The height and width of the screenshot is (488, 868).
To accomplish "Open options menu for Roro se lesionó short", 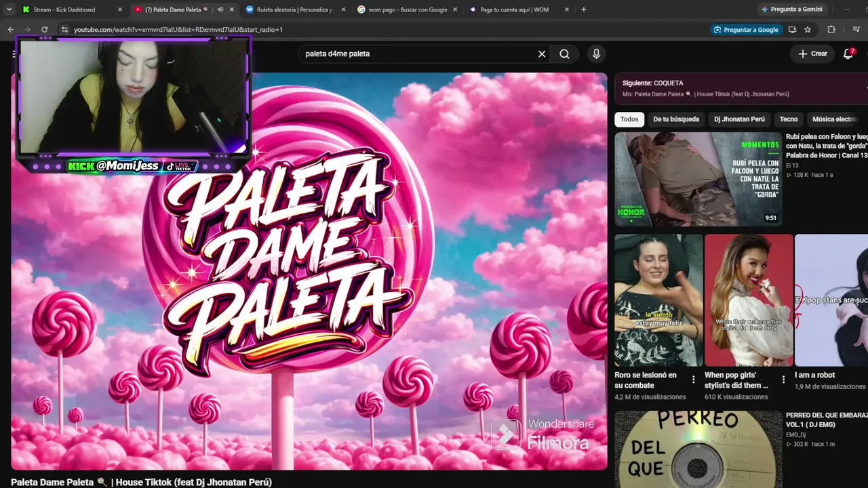I will point(693,380).
